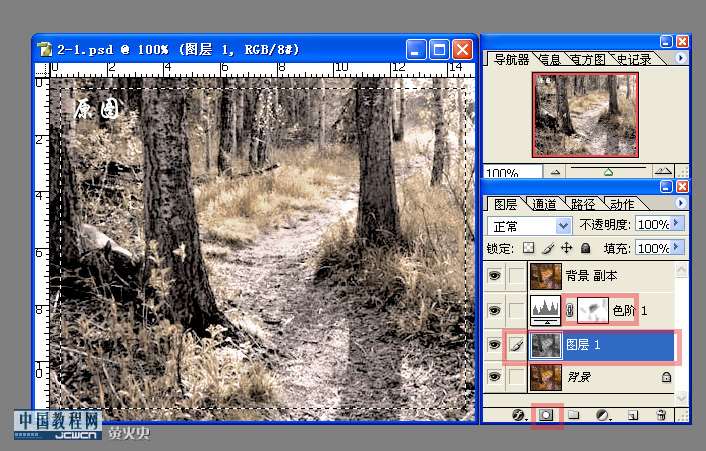The height and width of the screenshot is (451, 706).
Task: Minimize the 2-1.psd document window
Action: click(416, 49)
